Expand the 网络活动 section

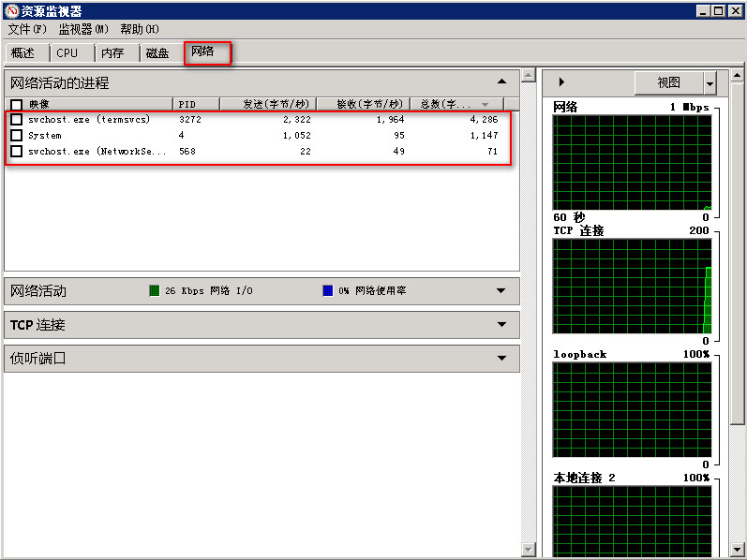pos(501,290)
